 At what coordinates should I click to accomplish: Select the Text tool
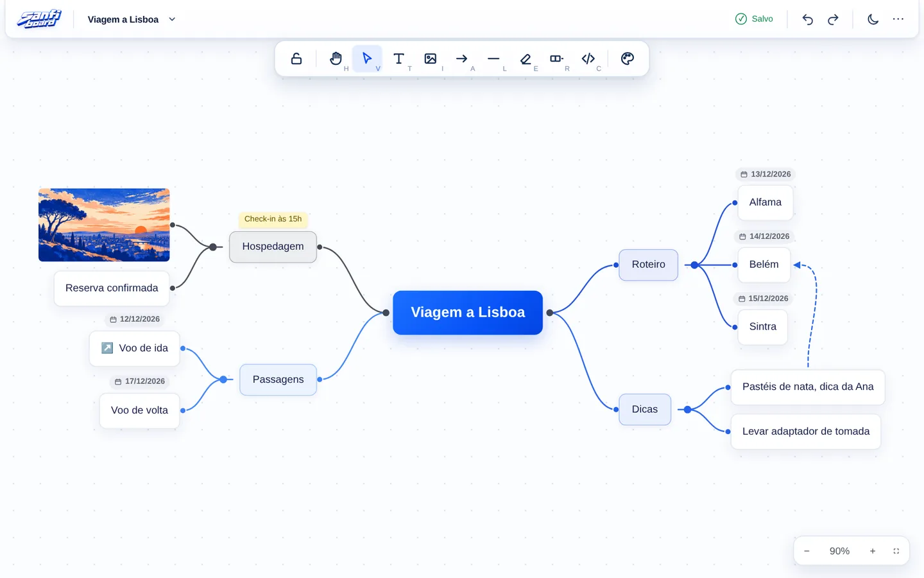click(x=398, y=58)
